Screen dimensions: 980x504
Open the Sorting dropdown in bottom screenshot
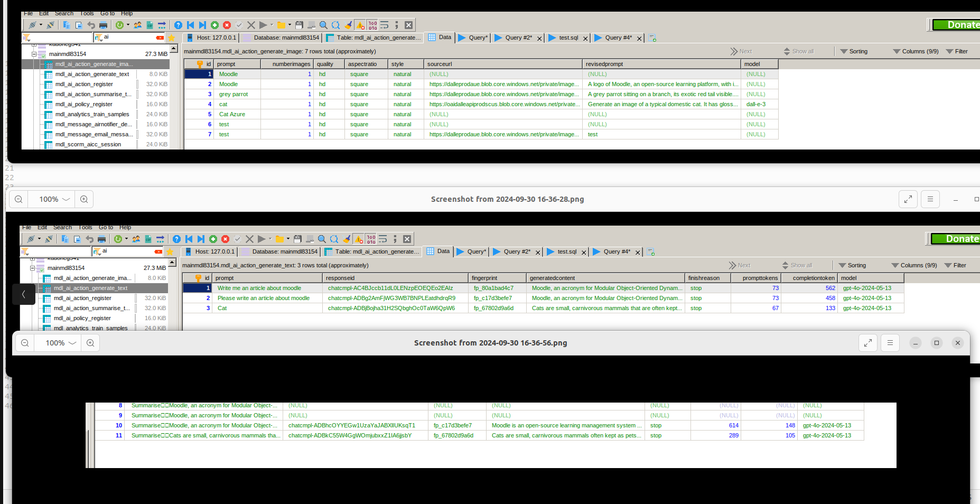[852, 265]
